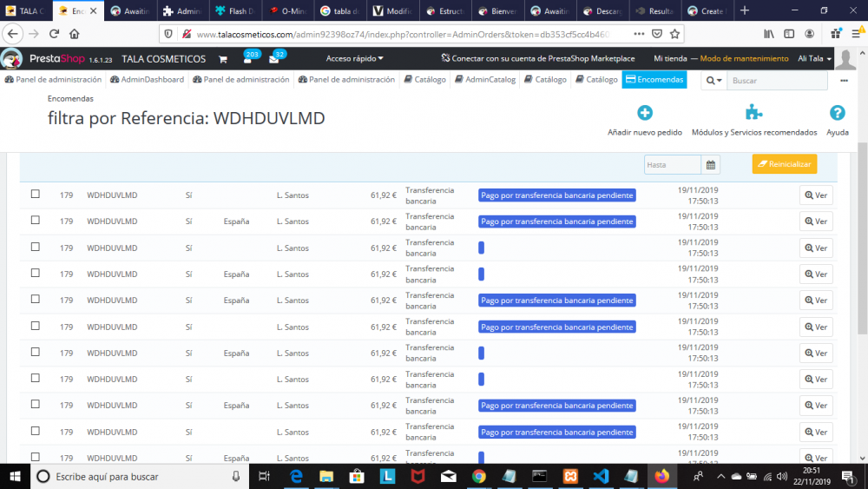Viewport: 868px width, 489px height.
Task: Expand the Acceso rápido dropdown
Action: [x=354, y=58]
